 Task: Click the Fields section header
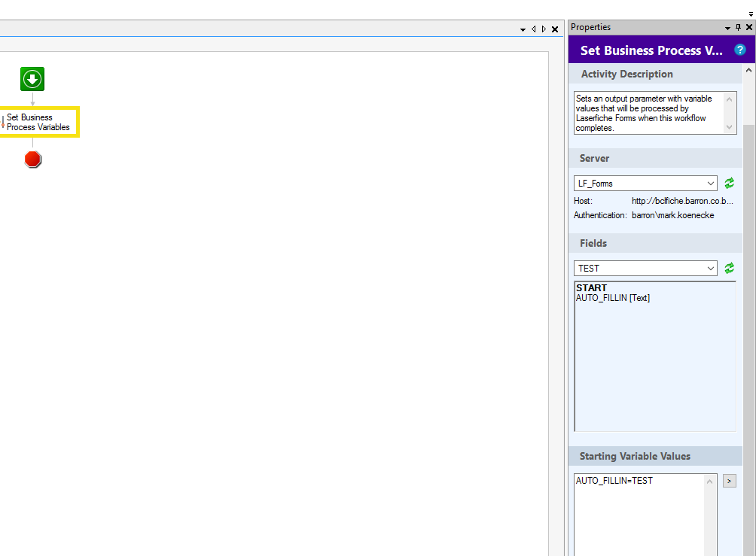pyautogui.click(x=655, y=243)
